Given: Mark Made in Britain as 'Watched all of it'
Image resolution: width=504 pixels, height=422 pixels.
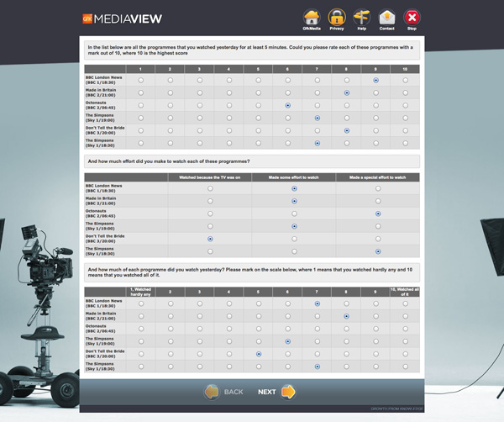Looking at the screenshot, I should (405, 316).
